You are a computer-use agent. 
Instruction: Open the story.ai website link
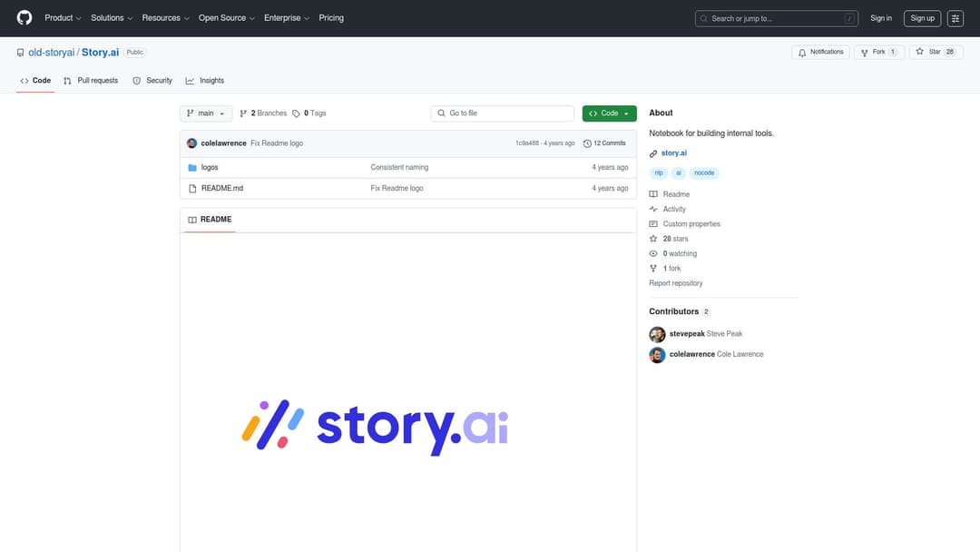point(673,153)
